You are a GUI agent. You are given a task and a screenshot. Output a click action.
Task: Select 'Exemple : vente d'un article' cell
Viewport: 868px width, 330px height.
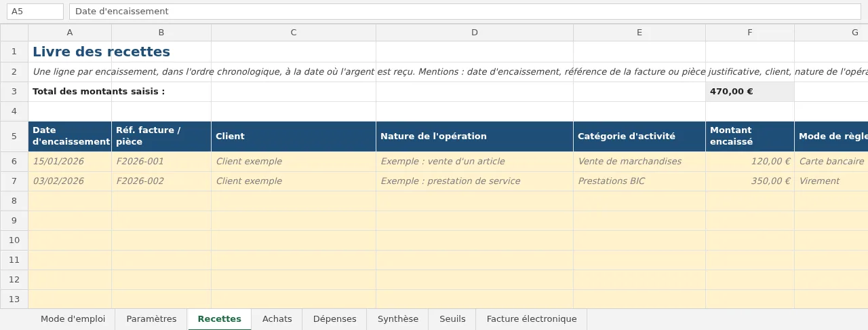point(475,162)
